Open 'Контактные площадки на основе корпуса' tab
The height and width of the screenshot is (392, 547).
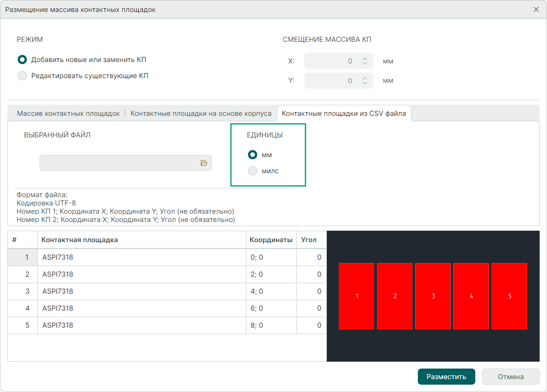[201, 114]
